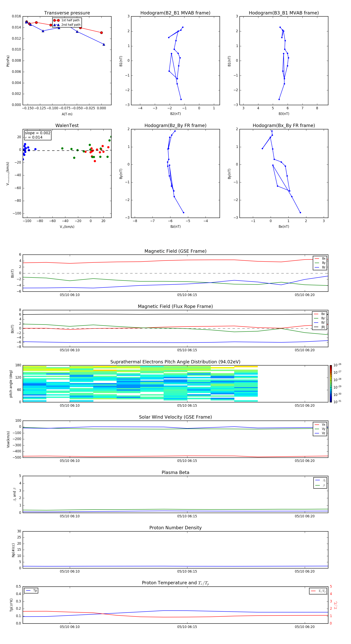Click the 'Proton Temperature and Te/Tp' title
The image size is (351, 644).
pos(175,583)
